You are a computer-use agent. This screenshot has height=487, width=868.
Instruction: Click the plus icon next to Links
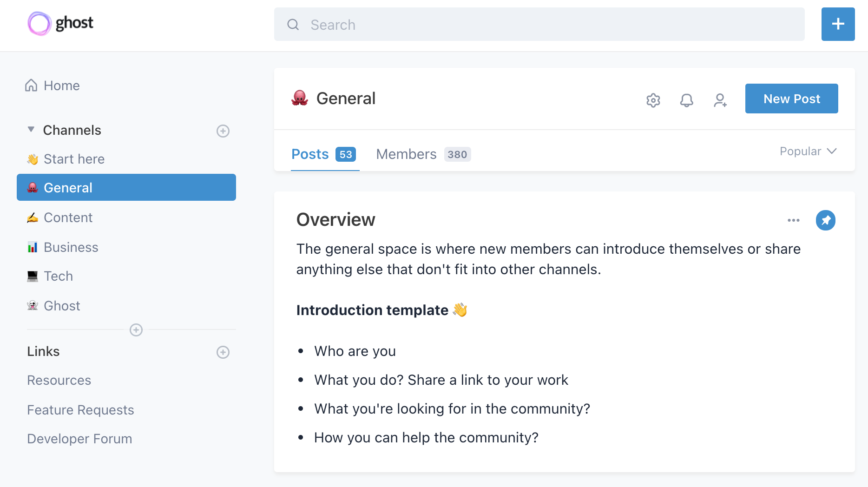tap(223, 352)
